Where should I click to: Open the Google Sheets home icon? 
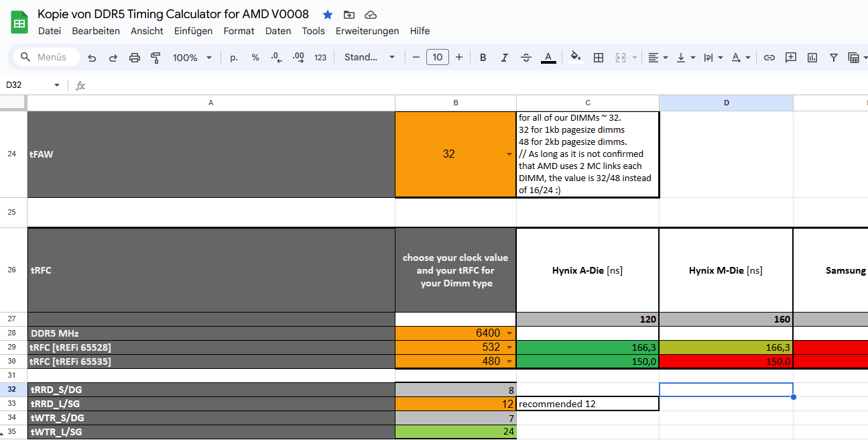pos(19,22)
